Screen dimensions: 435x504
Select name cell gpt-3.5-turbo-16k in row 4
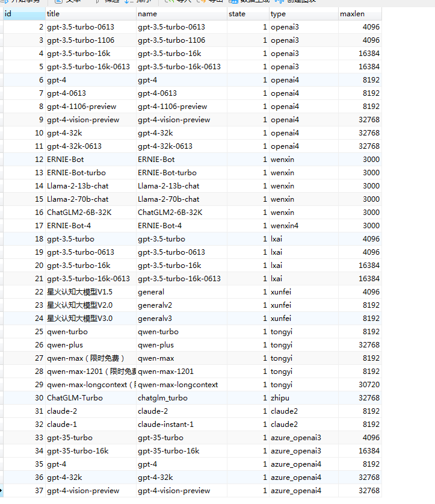pos(182,54)
